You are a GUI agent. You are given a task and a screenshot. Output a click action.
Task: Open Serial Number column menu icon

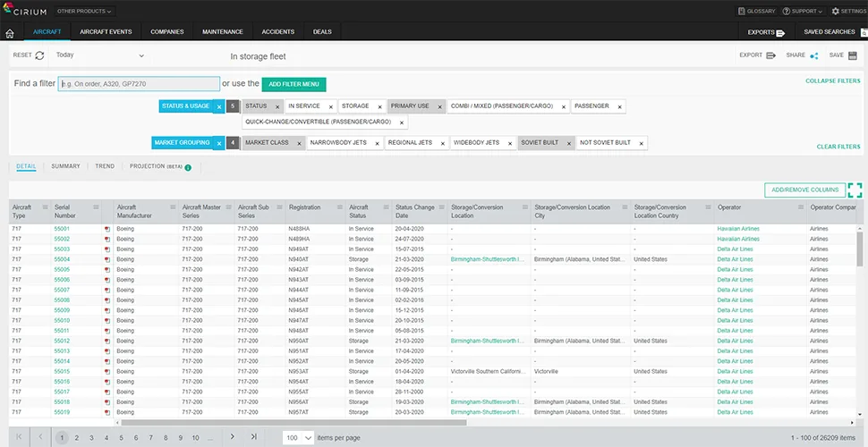(x=96, y=207)
